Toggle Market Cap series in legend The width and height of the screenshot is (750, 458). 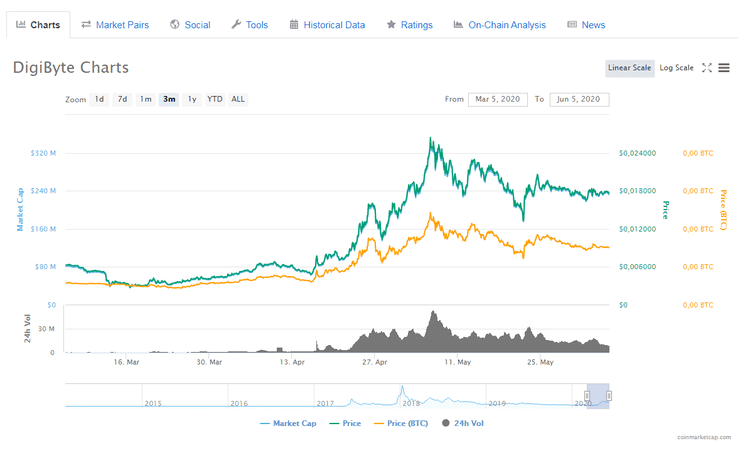[287, 424]
